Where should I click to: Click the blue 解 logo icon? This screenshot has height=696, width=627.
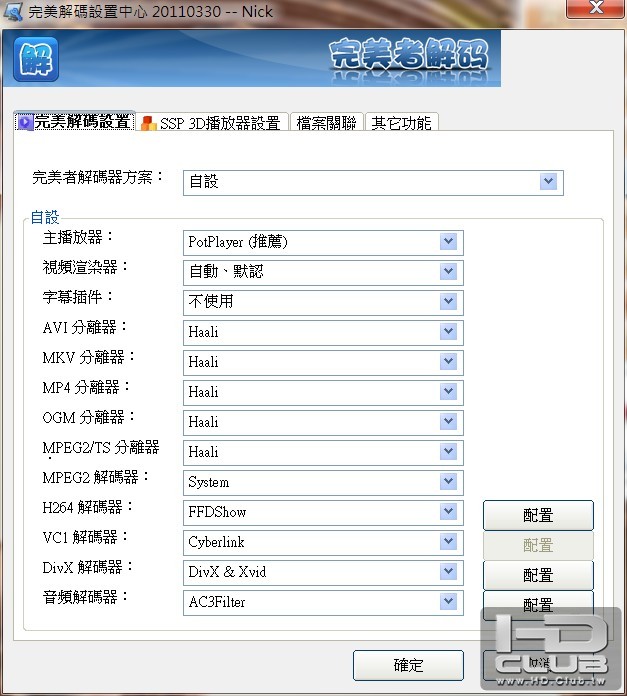(36, 59)
